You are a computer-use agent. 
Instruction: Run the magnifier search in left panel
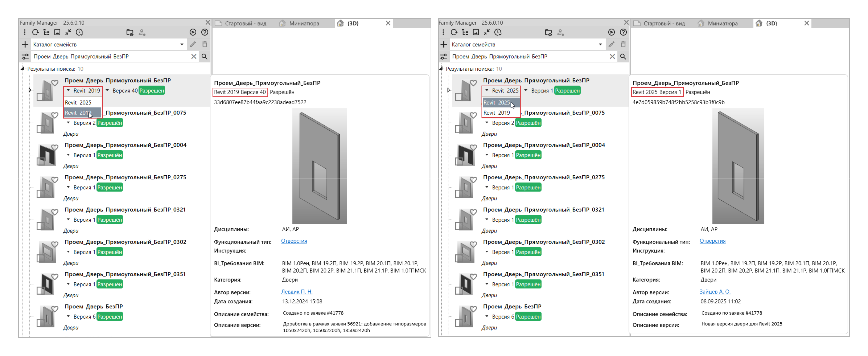coord(205,57)
